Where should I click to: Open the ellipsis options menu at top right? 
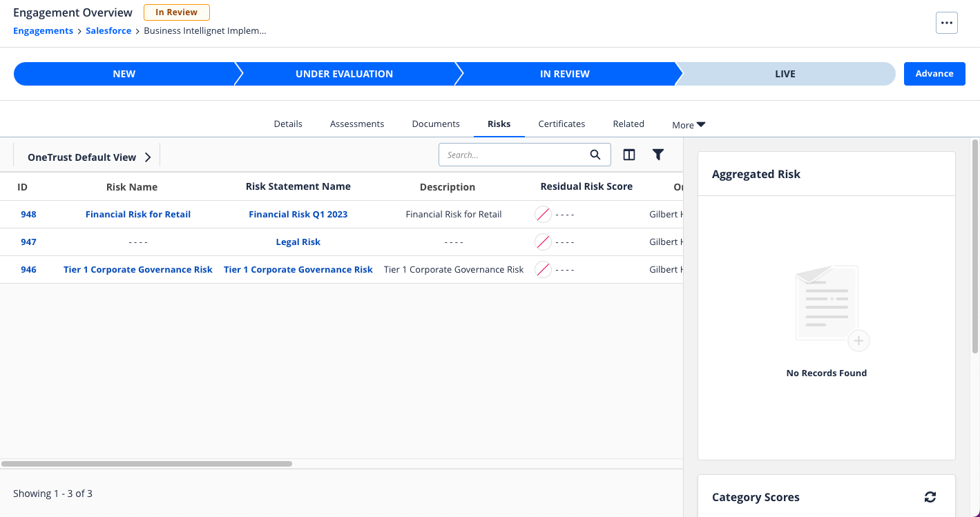click(946, 22)
